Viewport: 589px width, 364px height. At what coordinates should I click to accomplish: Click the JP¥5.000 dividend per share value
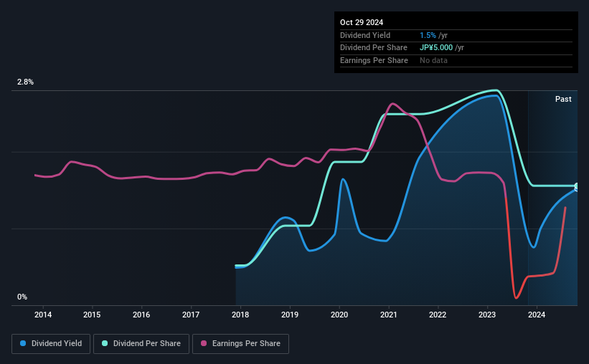click(x=436, y=48)
